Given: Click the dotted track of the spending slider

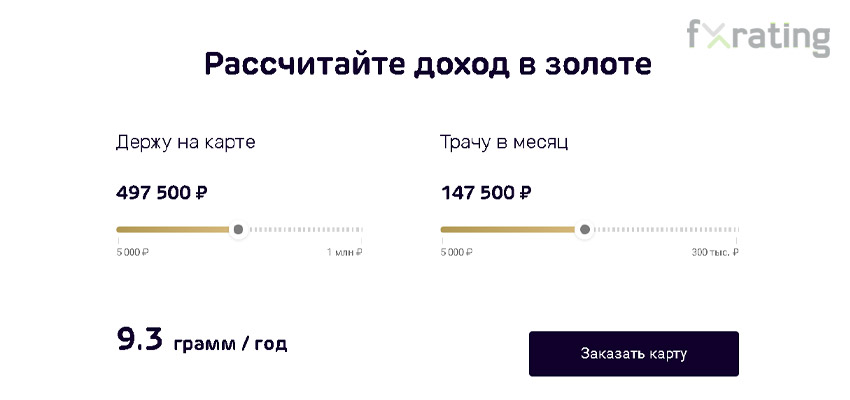Looking at the screenshot, I should click(666, 230).
